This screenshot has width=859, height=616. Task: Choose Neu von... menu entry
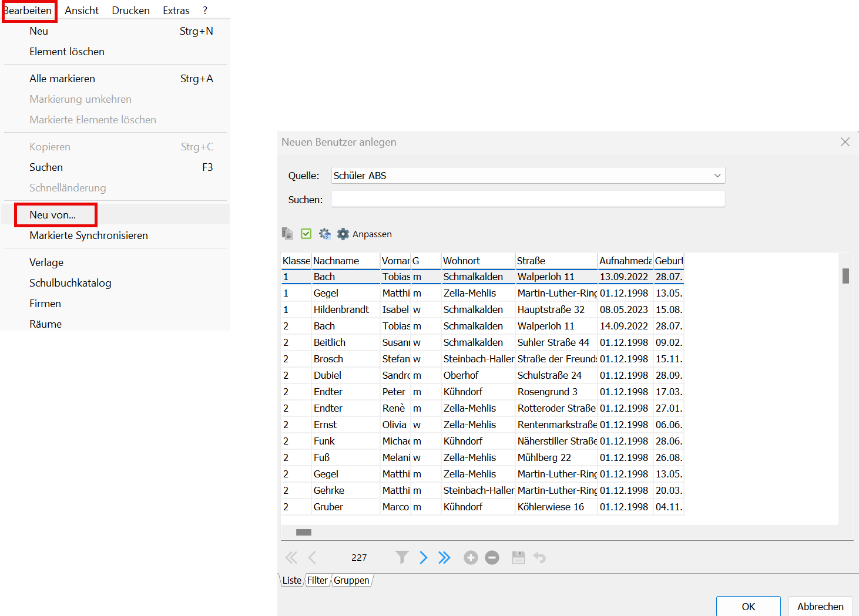tap(116, 215)
